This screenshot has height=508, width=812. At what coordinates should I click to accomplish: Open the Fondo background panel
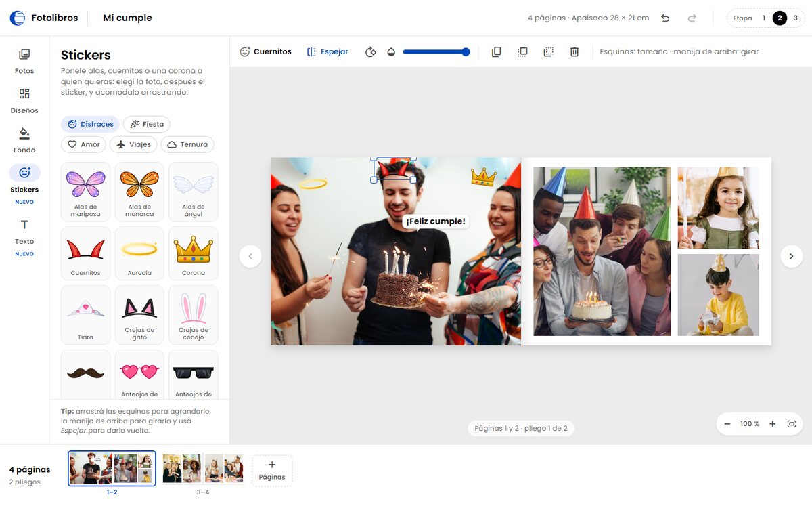(24, 140)
